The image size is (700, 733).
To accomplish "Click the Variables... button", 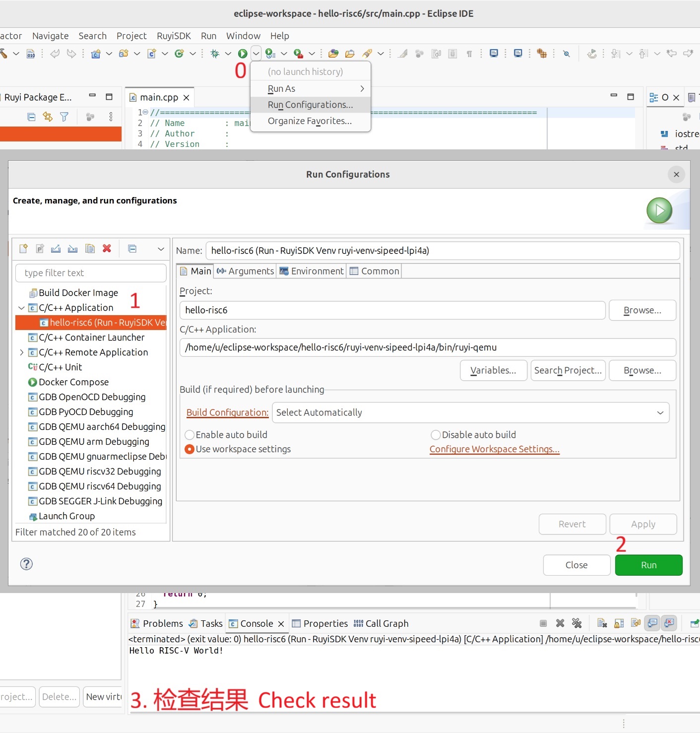I will 493,371.
